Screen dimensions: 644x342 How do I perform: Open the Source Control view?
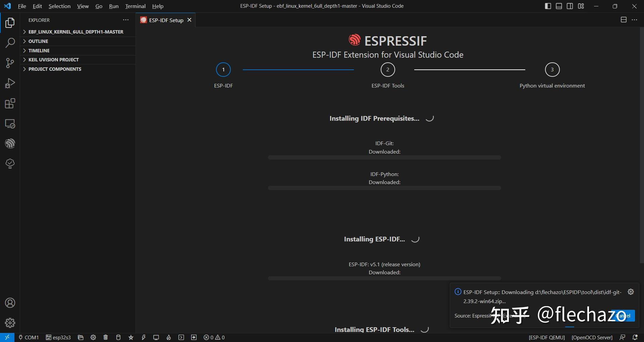(x=10, y=63)
